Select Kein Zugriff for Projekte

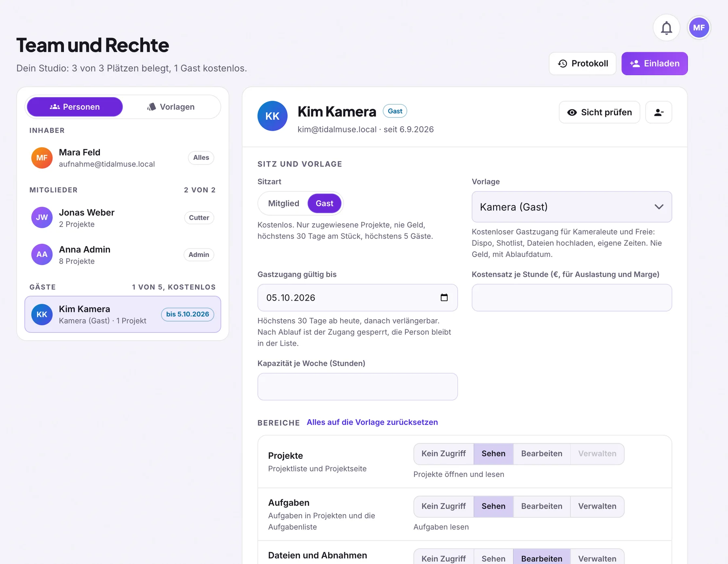pos(444,454)
